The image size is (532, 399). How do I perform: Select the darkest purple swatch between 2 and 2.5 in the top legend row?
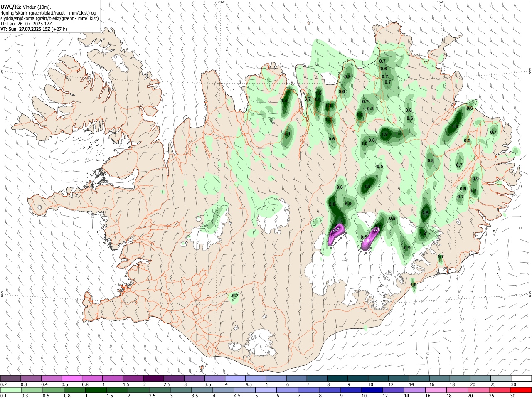tap(153, 378)
